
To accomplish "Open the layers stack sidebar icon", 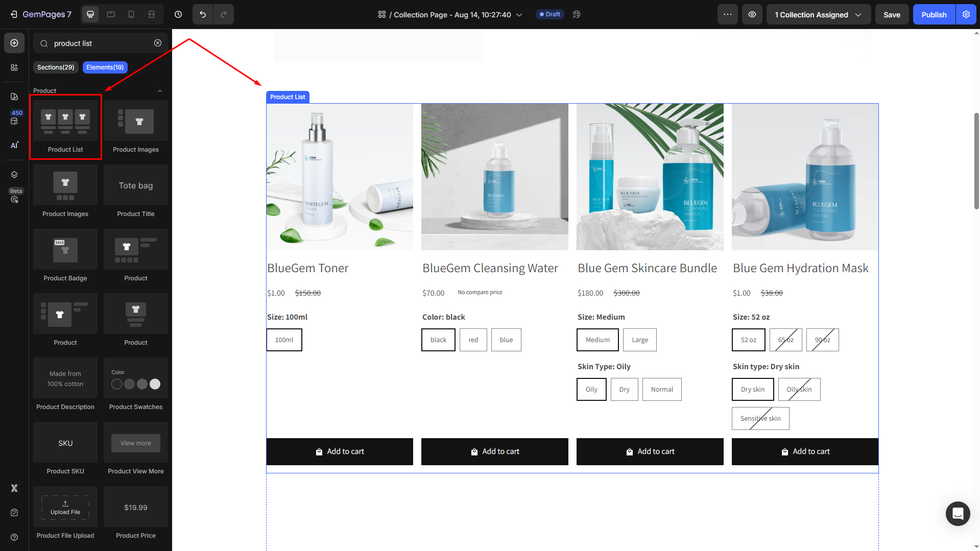I will pos(14,175).
